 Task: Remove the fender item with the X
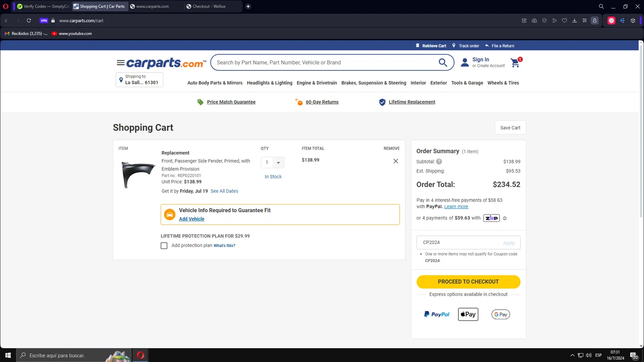pyautogui.click(x=395, y=161)
